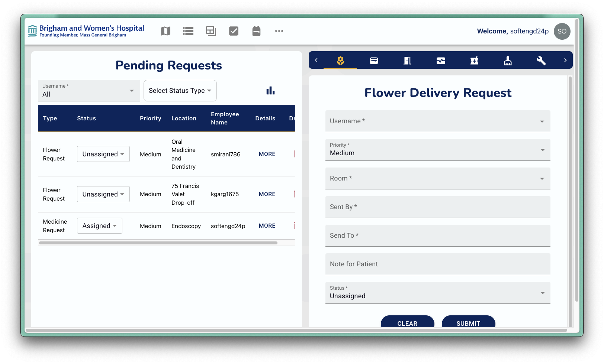604x364 pixels.
Task: Click MORE for the kgarg1675 request
Action: 267,194
